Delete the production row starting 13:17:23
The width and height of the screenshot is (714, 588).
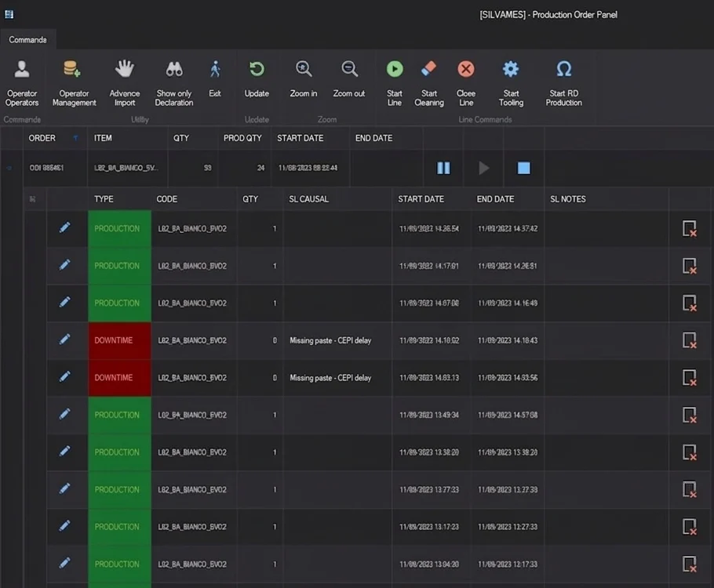(690, 527)
